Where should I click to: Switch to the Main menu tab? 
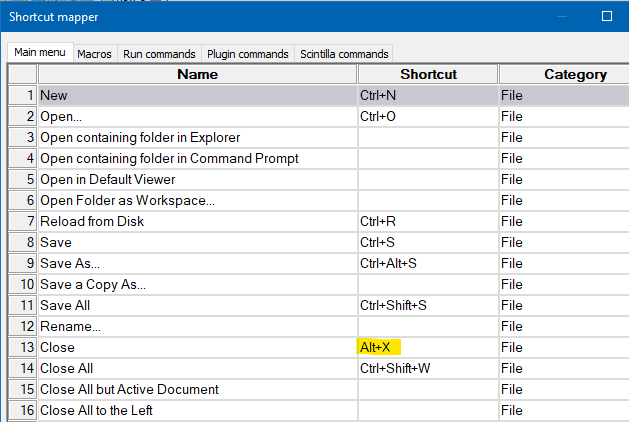pos(38,54)
